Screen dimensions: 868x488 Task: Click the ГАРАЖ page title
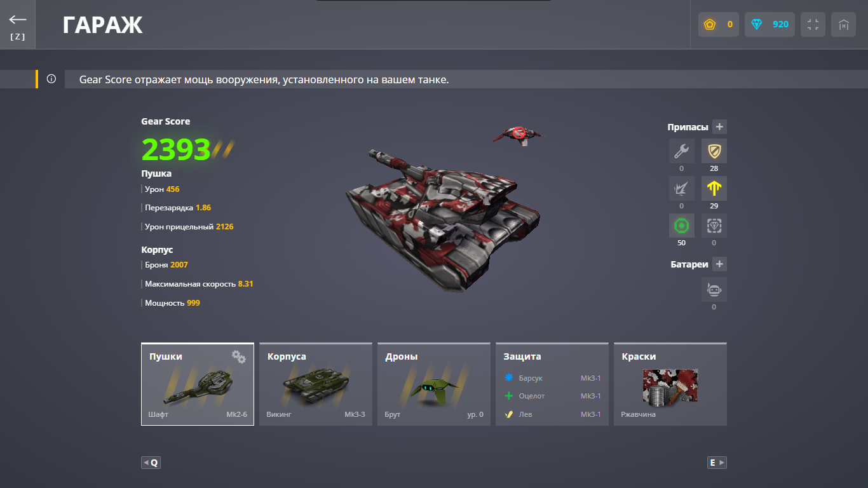102,25
